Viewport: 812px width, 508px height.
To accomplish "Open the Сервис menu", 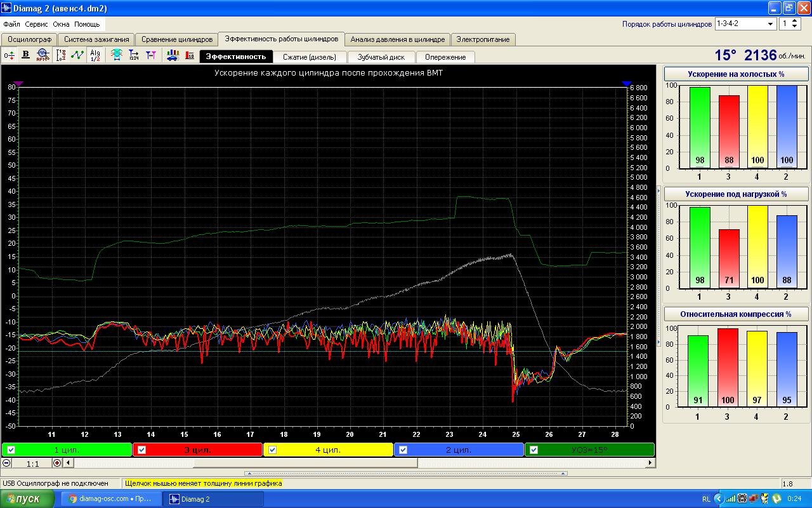I will 37,24.
